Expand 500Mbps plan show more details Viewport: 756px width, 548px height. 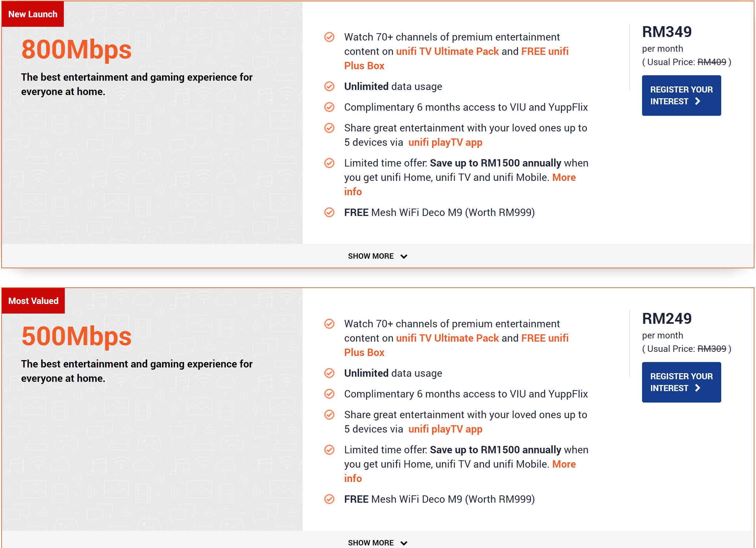pyautogui.click(x=378, y=542)
